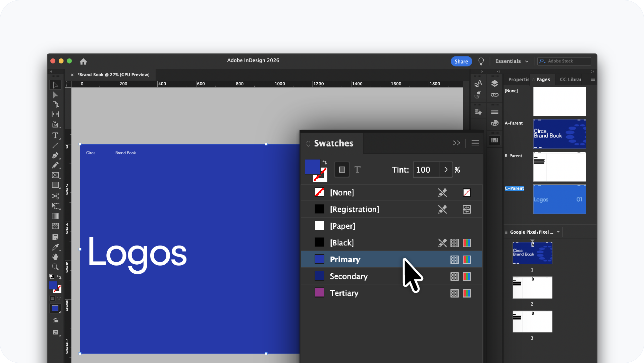644x363 pixels.
Task: Switch to the Properties tab
Action: [x=519, y=80]
